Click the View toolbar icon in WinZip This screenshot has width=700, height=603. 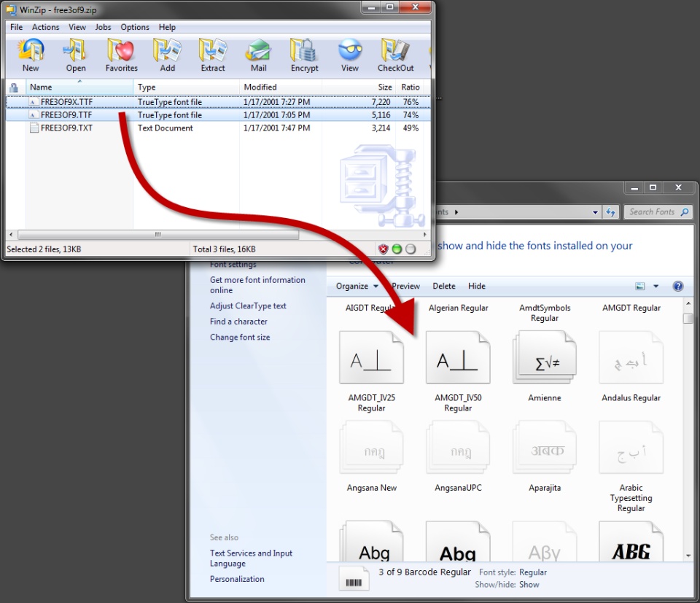350,50
